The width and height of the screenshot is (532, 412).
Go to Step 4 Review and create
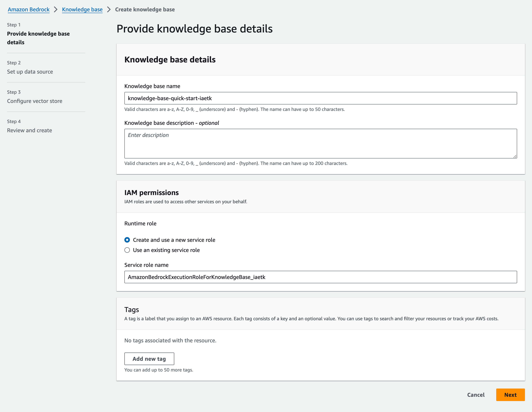click(30, 130)
